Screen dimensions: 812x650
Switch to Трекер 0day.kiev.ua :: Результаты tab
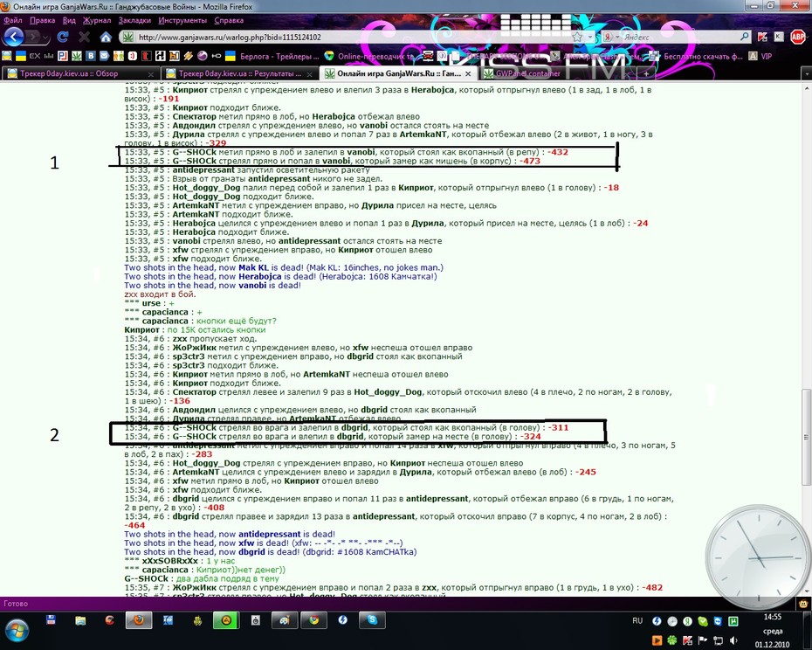(x=240, y=73)
